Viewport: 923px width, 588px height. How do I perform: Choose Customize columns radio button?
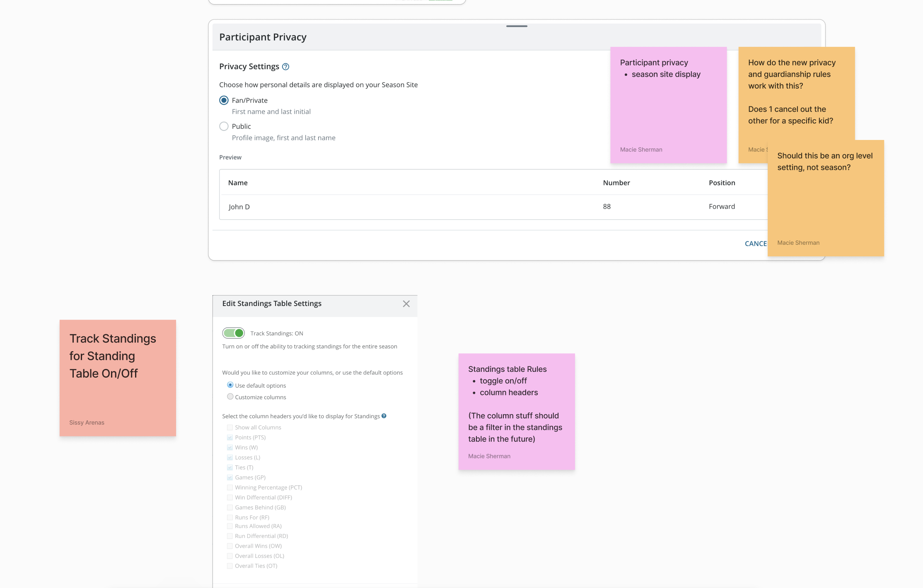click(230, 397)
